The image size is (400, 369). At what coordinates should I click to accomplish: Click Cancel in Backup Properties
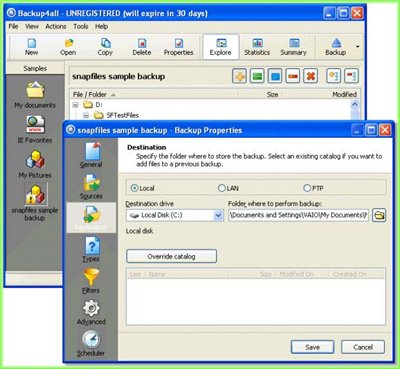pyautogui.click(x=363, y=347)
